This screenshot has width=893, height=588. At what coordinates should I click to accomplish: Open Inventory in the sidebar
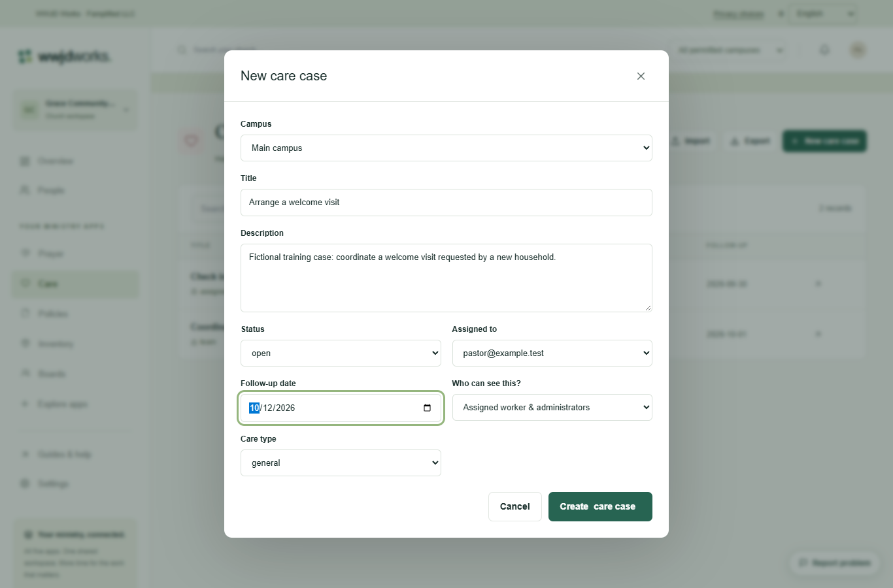[x=75, y=344]
